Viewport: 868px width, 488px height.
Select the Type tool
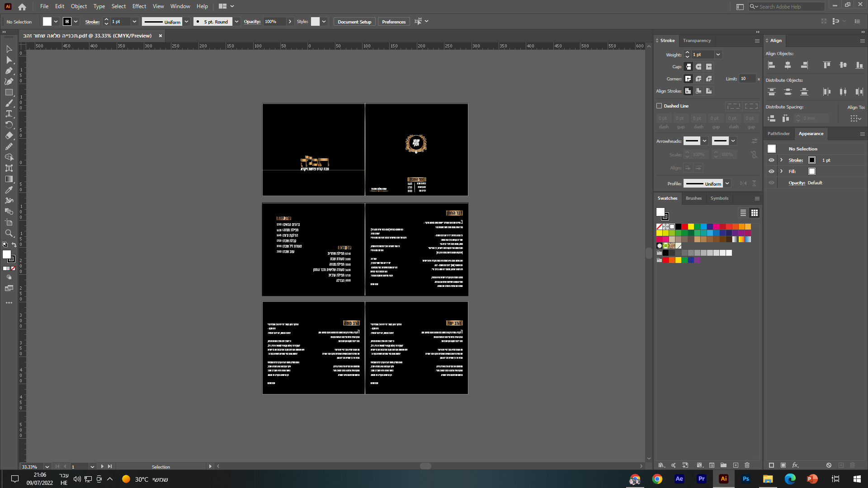tap(9, 114)
